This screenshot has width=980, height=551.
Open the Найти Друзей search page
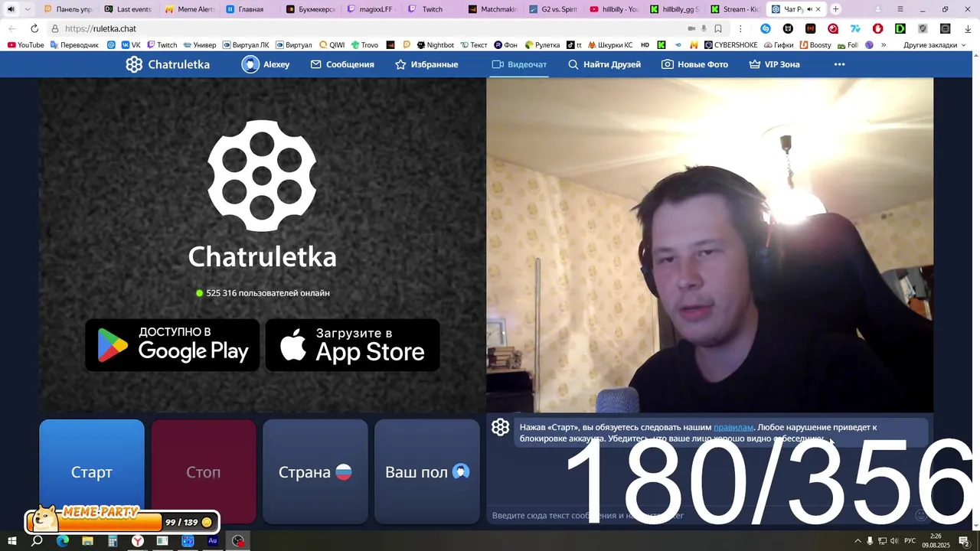pos(604,64)
